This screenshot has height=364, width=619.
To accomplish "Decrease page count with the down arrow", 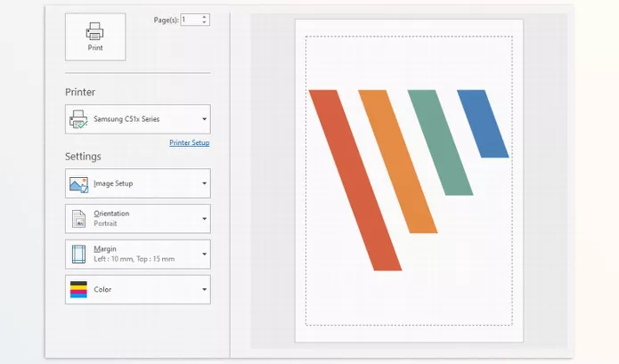I will point(205,22).
